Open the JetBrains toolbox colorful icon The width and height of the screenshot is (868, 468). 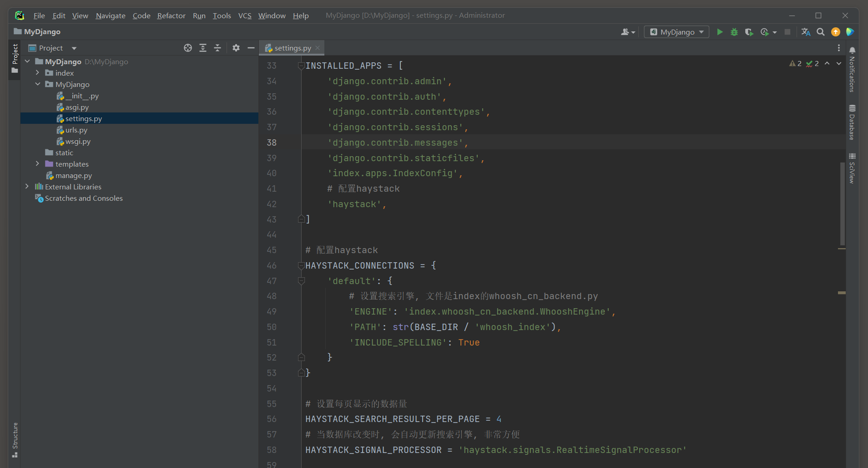(x=850, y=32)
